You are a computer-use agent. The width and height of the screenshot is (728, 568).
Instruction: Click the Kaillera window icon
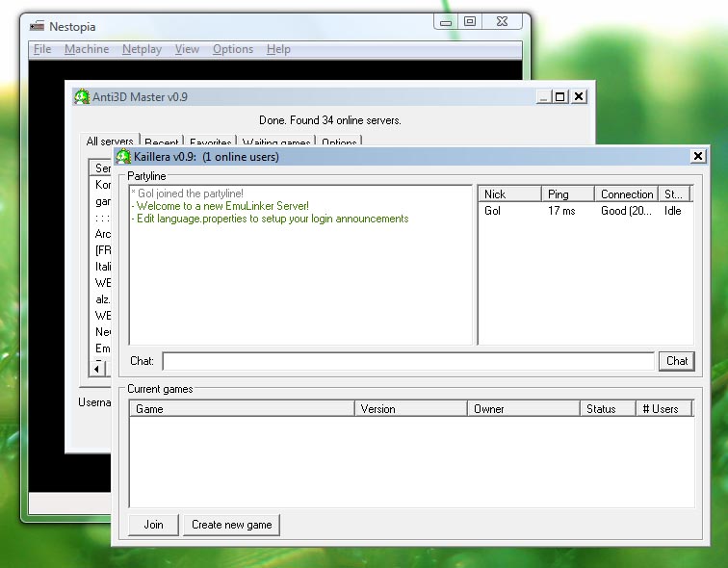pyautogui.click(x=123, y=156)
